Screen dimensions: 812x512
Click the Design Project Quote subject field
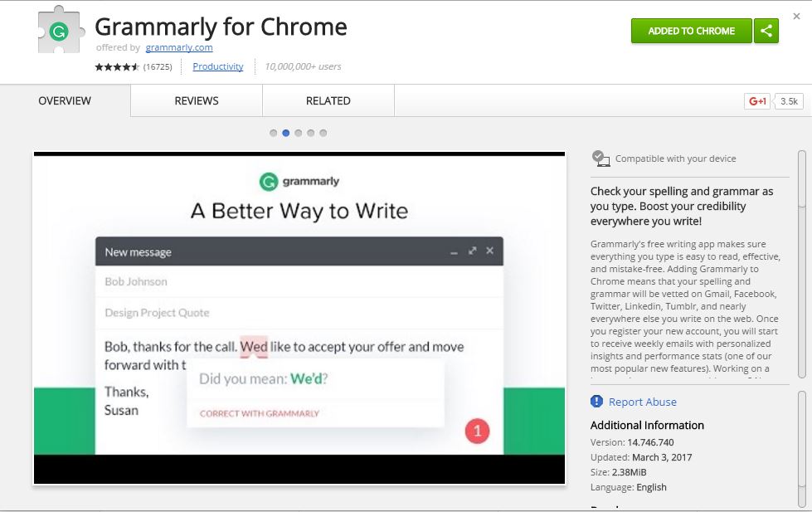coord(299,313)
